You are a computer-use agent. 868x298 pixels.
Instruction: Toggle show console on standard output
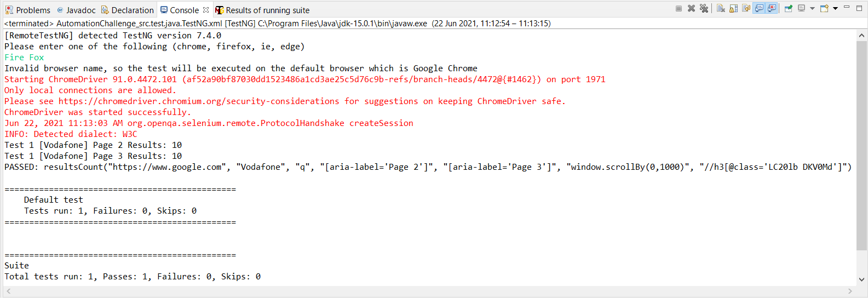pyautogui.click(x=759, y=8)
